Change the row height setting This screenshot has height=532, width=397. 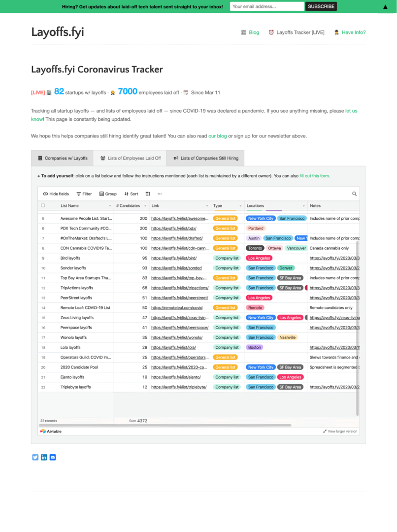click(x=147, y=194)
